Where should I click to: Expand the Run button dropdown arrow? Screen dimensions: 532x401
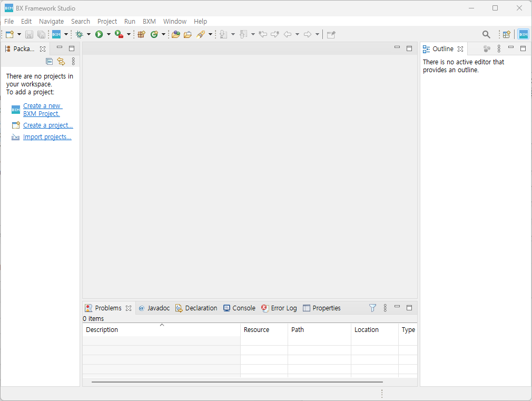(109, 34)
